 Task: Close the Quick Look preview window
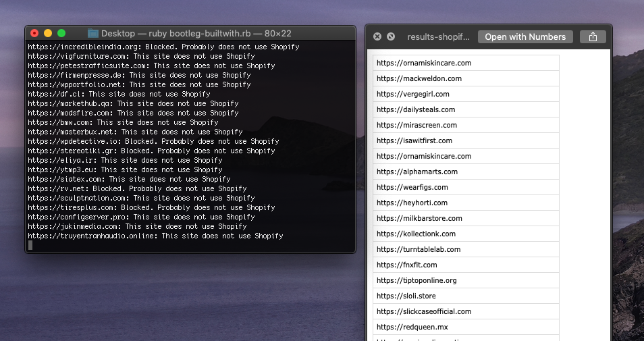point(377,36)
